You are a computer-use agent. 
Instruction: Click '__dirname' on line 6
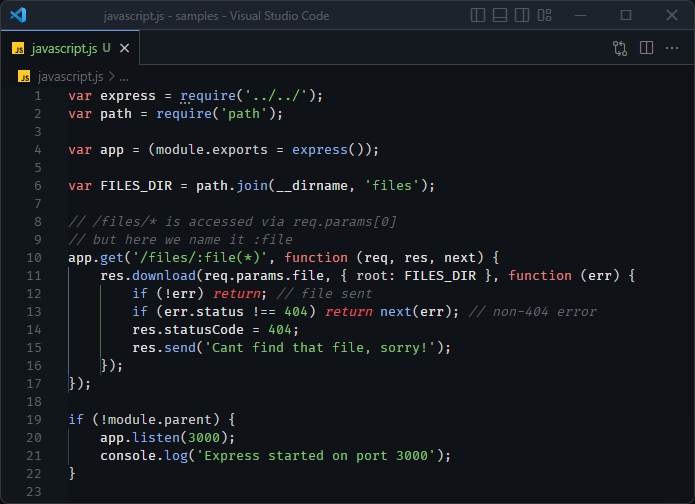[312, 186]
